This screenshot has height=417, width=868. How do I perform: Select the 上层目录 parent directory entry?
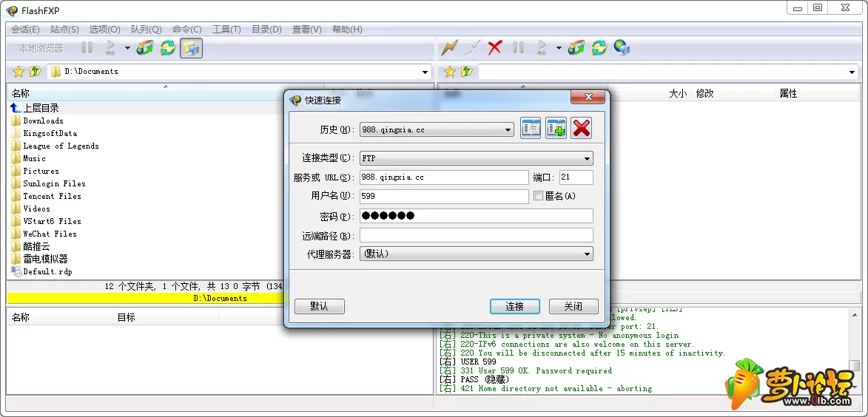41,109
